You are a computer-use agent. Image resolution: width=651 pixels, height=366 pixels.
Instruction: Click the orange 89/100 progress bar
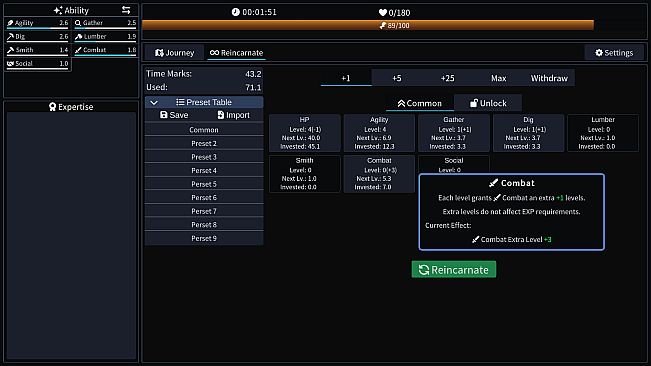(x=368, y=25)
